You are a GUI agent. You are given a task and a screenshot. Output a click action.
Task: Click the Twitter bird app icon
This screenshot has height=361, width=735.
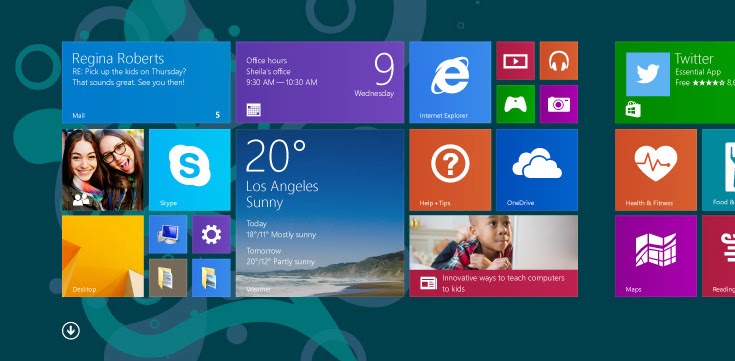click(648, 74)
